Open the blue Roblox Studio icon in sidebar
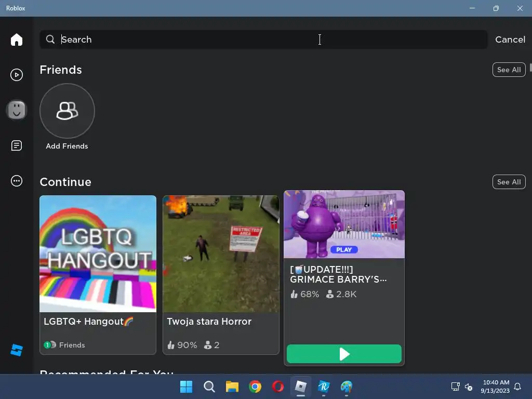 (16, 350)
